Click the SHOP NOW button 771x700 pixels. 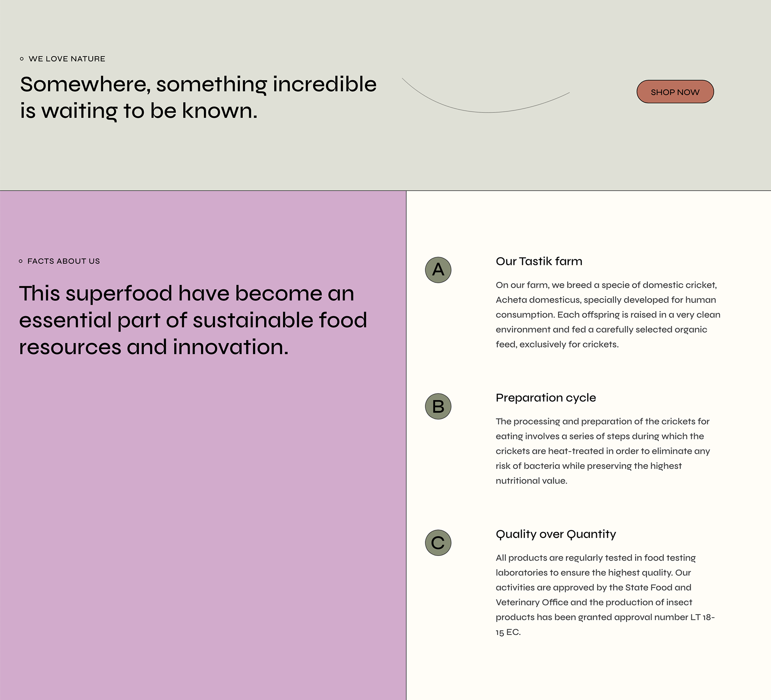[675, 92]
